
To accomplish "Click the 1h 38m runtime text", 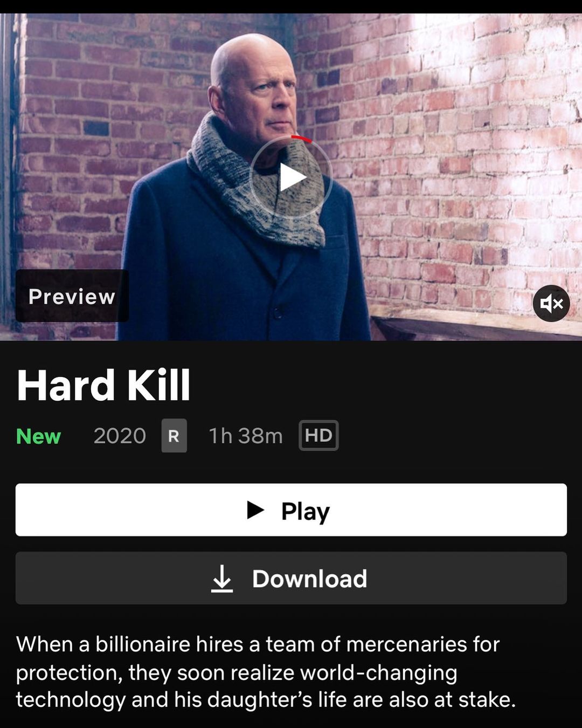I will click(x=246, y=436).
